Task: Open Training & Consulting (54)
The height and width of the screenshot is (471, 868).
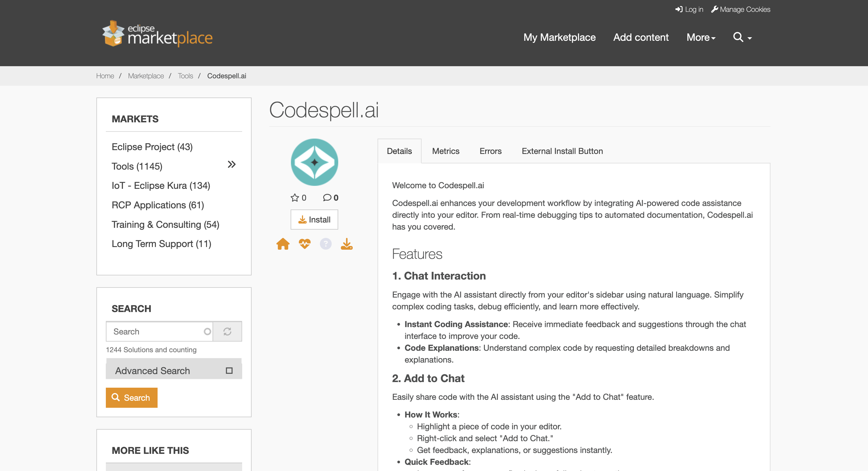Action: pyautogui.click(x=166, y=225)
